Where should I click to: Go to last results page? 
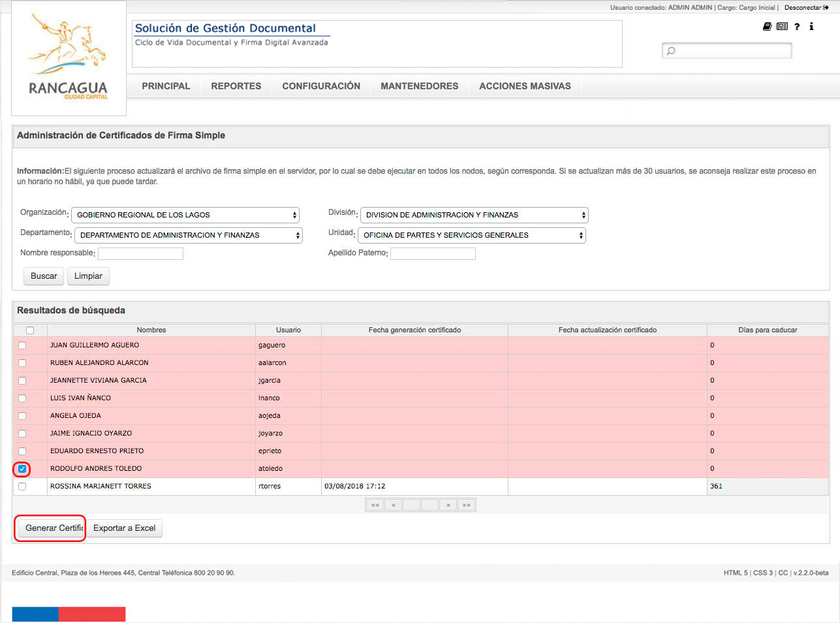click(466, 505)
